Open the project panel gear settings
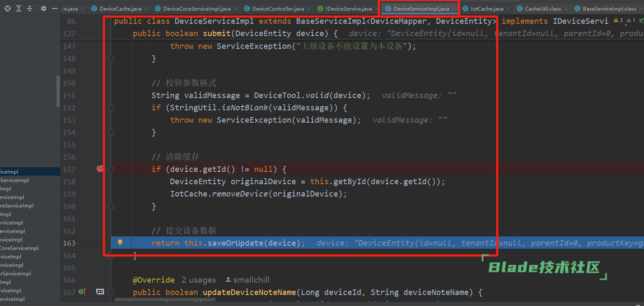Screen dimensions: 644x306 (x=43, y=8)
